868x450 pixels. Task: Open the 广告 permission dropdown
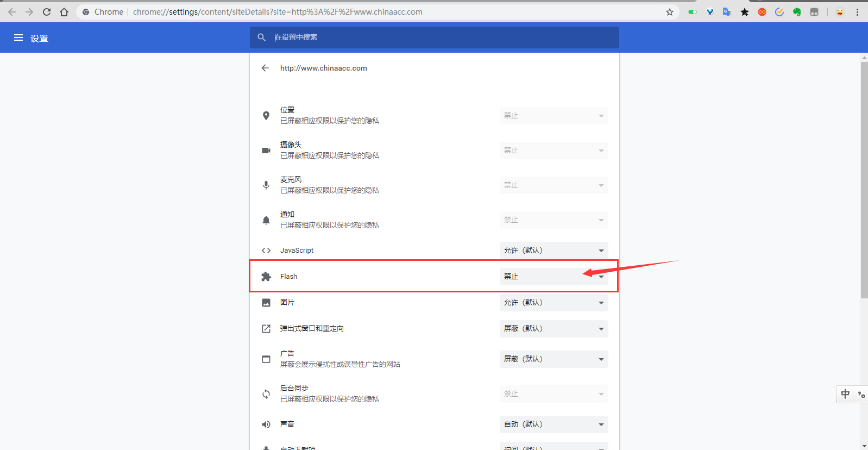(553, 359)
